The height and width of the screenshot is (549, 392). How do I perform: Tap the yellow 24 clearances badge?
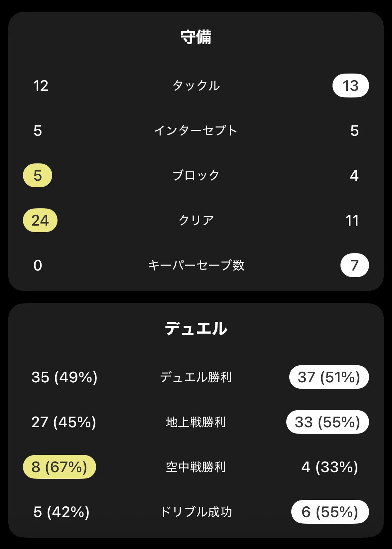pos(40,220)
